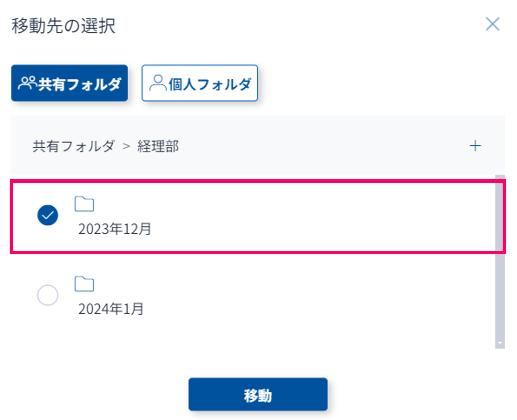Viewport: 517px width, 420px height.
Task: Click the scrollbar down arrow
Action: click(x=500, y=343)
